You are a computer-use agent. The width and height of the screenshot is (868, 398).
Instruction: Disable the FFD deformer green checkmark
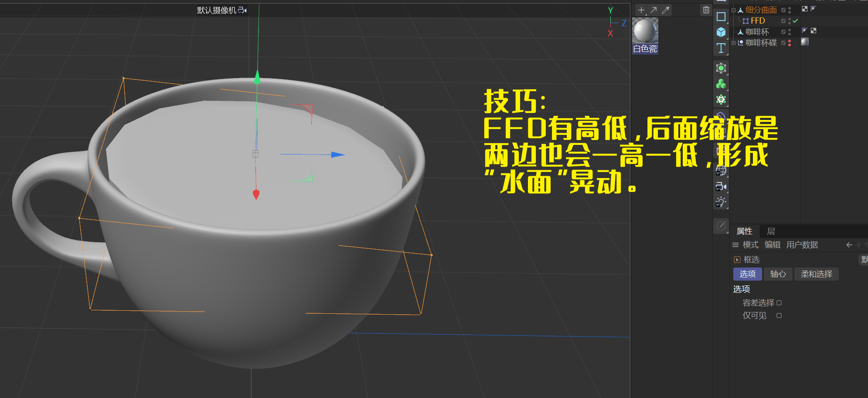(795, 21)
